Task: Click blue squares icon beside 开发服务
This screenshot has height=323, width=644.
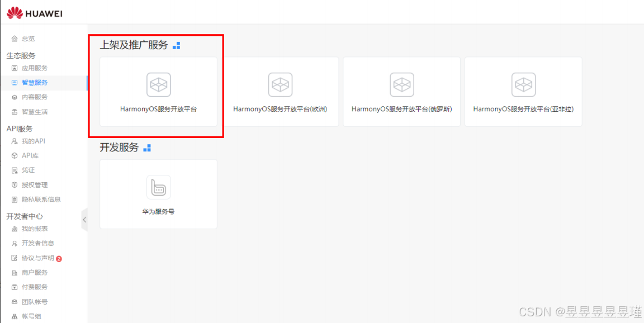Action: [147, 148]
